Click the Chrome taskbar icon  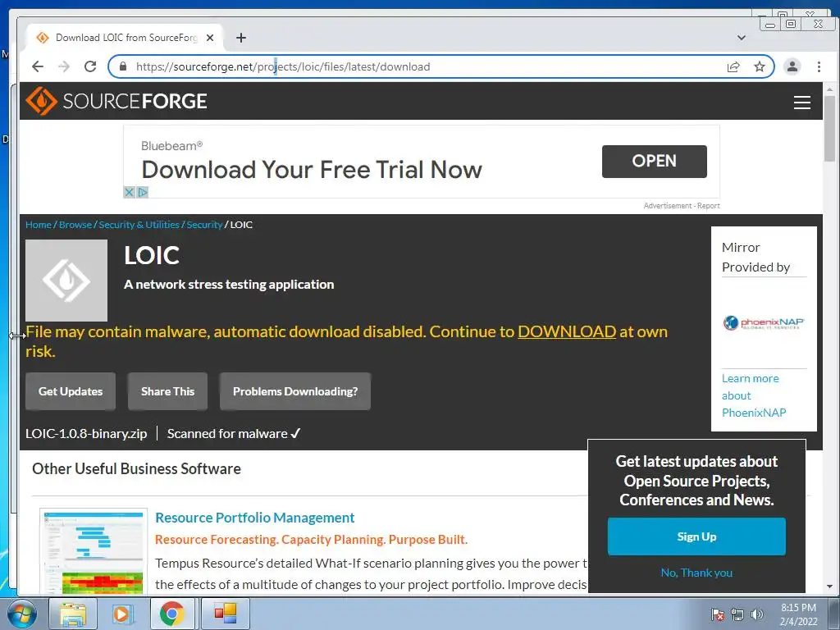coord(171,614)
